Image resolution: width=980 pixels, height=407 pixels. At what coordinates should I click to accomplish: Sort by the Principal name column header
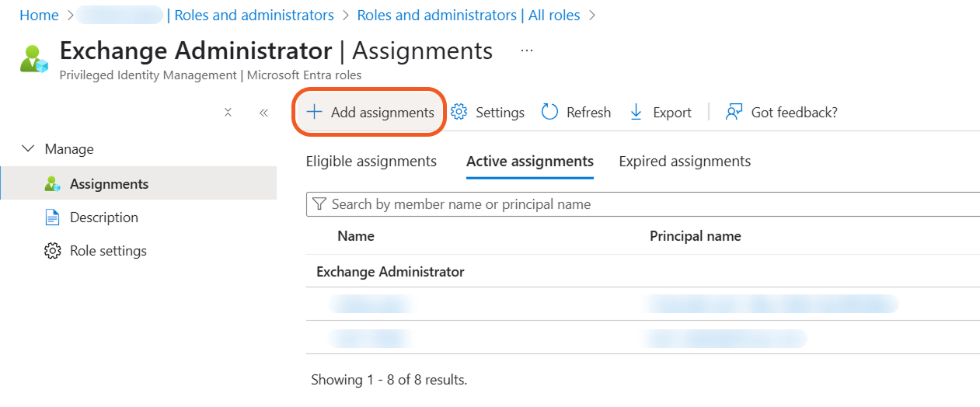695,236
